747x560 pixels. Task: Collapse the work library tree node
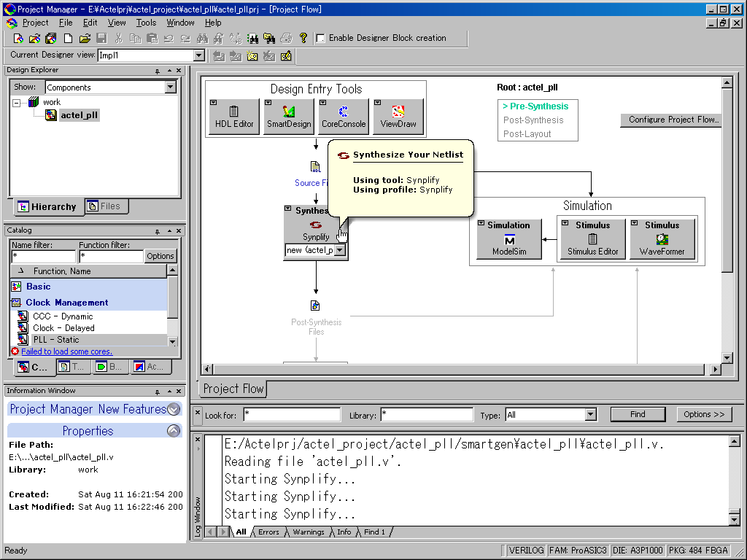pos(17,102)
